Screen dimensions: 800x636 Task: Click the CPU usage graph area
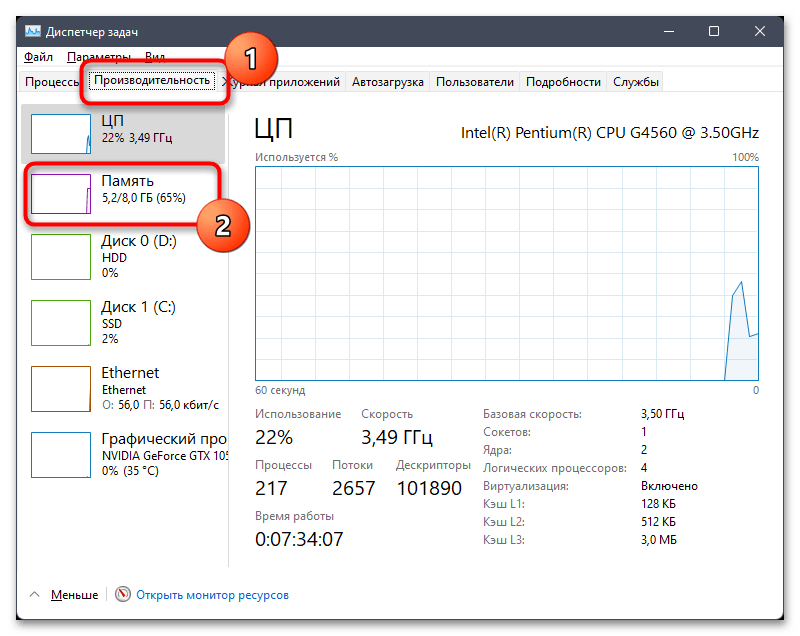[x=507, y=273]
